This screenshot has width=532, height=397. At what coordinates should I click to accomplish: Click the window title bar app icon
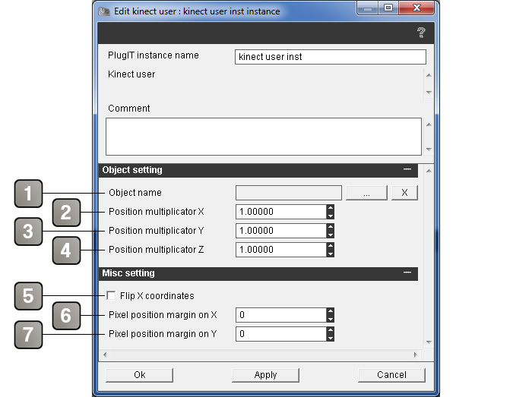[x=104, y=11]
